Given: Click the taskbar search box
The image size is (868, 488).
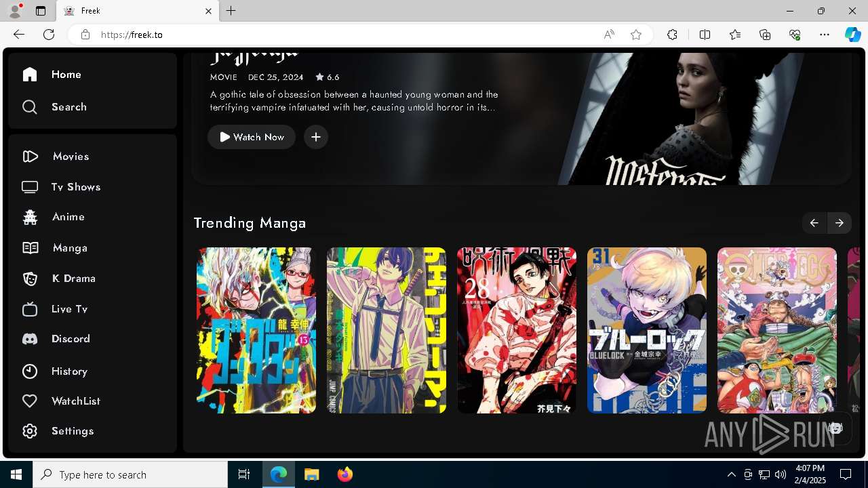Looking at the screenshot, I should 130,474.
